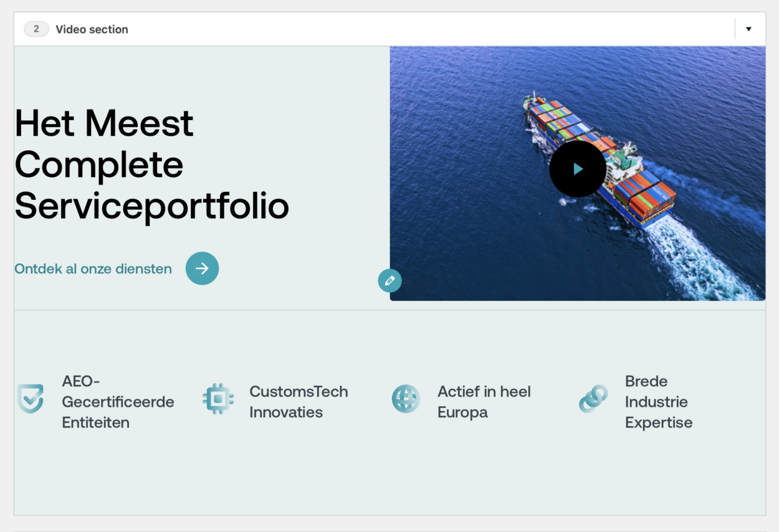This screenshot has width=779, height=532.
Task: Click the Actief in heel Europa label
Action: [x=484, y=402]
